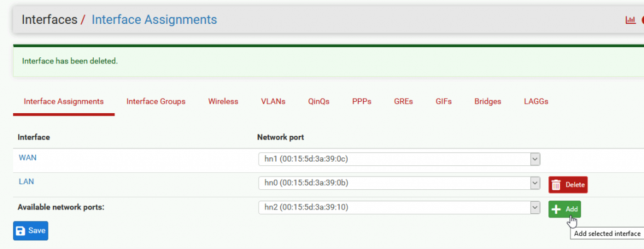Click the green plus Add button
The width and height of the screenshot is (644, 249).
click(x=565, y=209)
